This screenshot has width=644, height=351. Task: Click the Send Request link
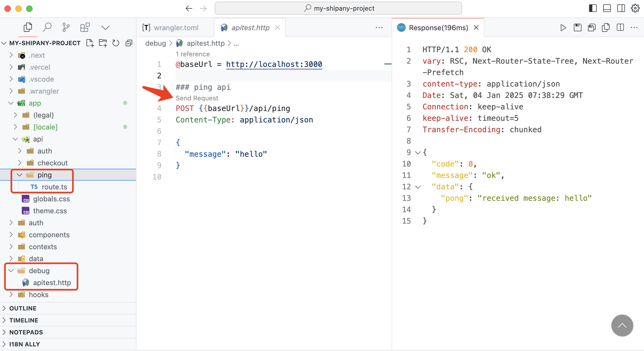point(197,98)
